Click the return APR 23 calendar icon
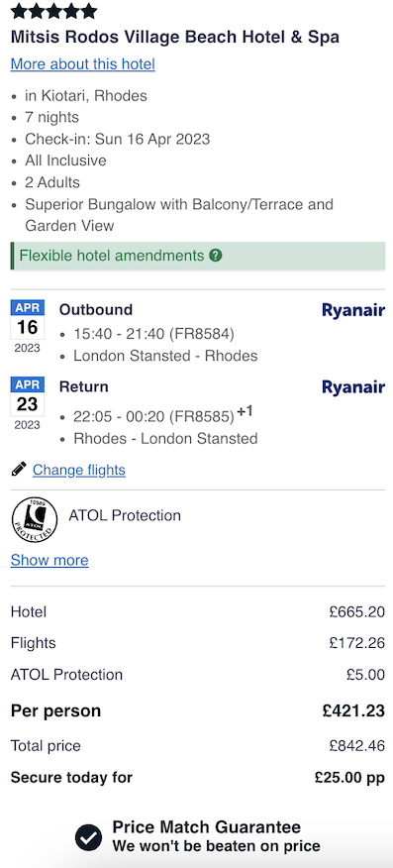The height and width of the screenshot is (868, 393). (x=27, y=403)
